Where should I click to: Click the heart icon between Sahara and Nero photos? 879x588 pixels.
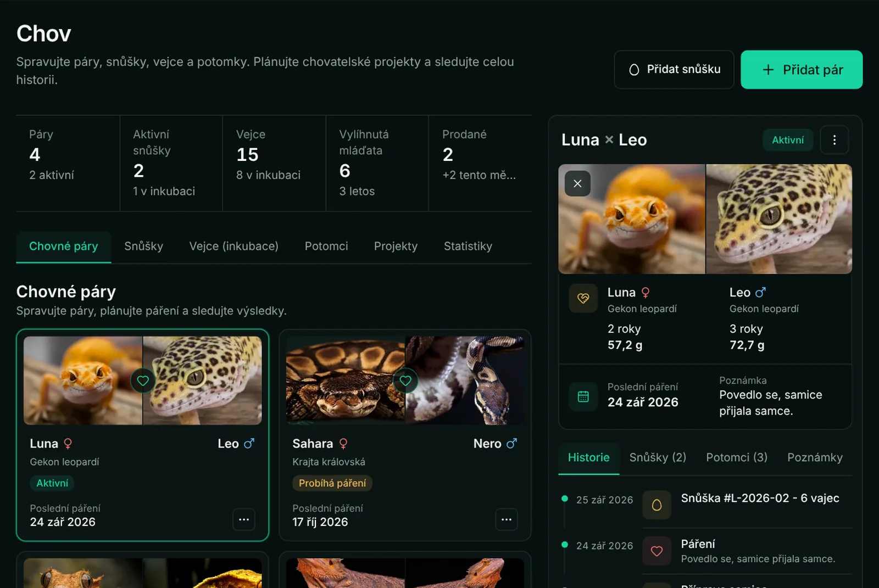coord(405,380)
